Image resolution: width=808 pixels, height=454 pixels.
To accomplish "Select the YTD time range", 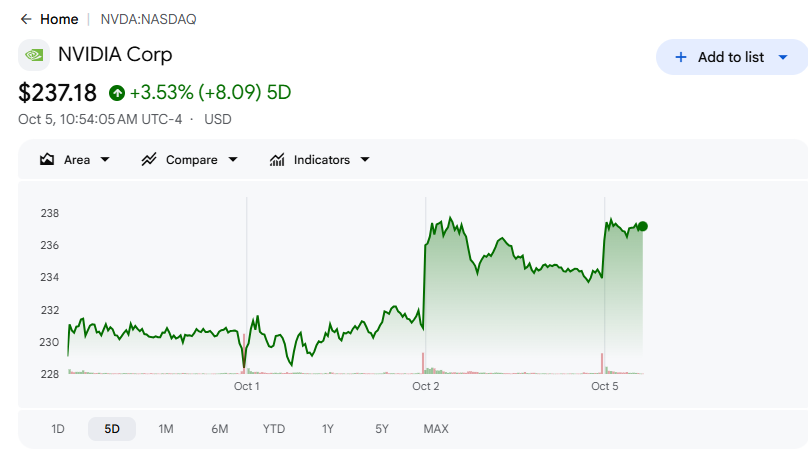I will pyautogui.click(x=274, y=429).
